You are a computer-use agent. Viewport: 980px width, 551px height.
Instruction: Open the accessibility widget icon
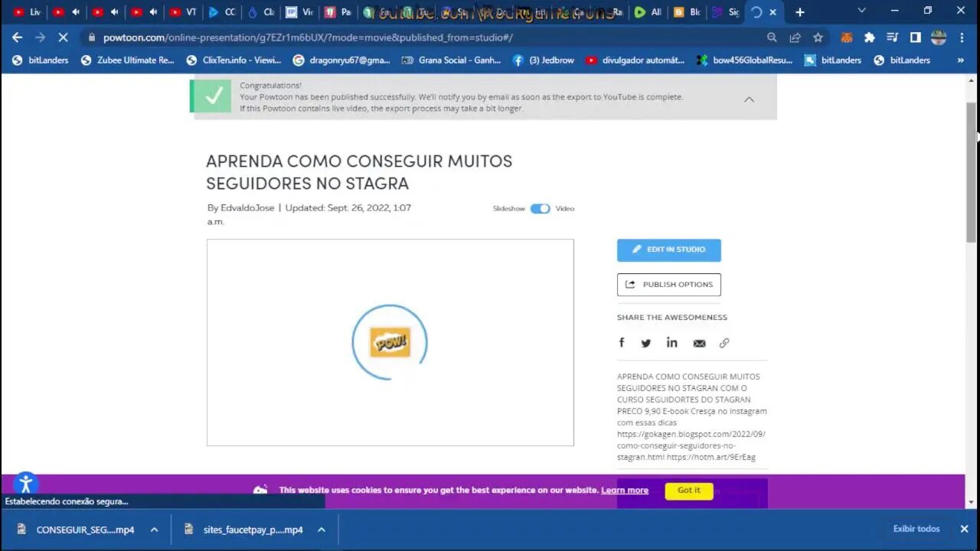pos(25,484)
